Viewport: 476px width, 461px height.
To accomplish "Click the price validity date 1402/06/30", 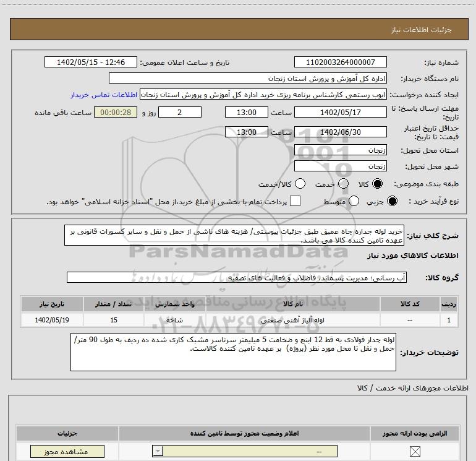I will pos(340,132).
